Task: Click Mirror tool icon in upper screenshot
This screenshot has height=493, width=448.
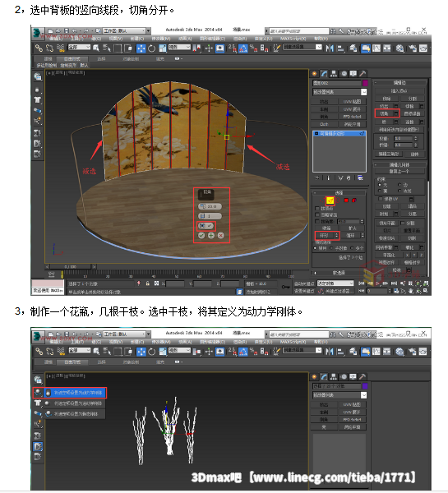Action: [x=330, y=48]
